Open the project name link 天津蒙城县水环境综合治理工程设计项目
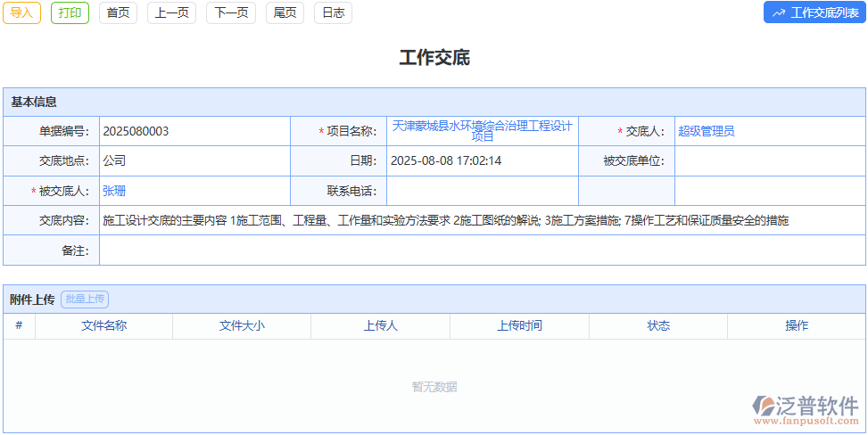The image size is (868, 435). tap(482, 131)
